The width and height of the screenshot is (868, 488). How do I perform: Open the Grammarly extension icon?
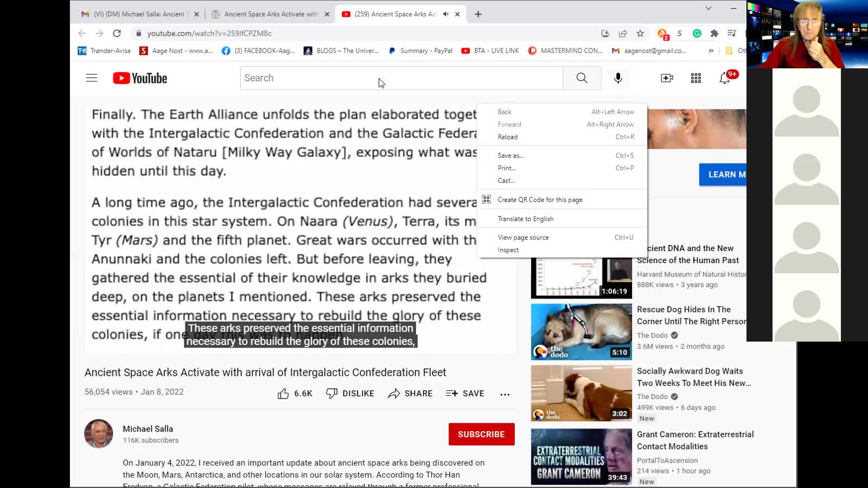[x=697, y=33]
